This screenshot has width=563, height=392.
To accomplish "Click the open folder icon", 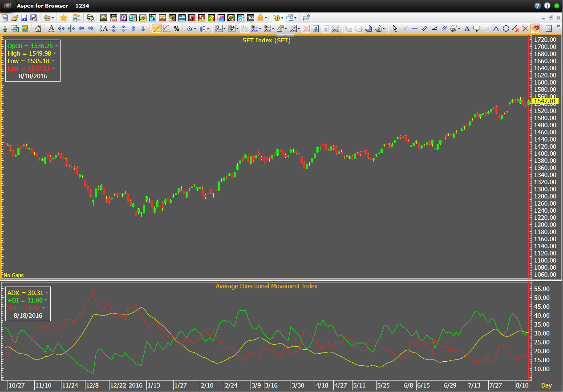I will pos(14,18).
